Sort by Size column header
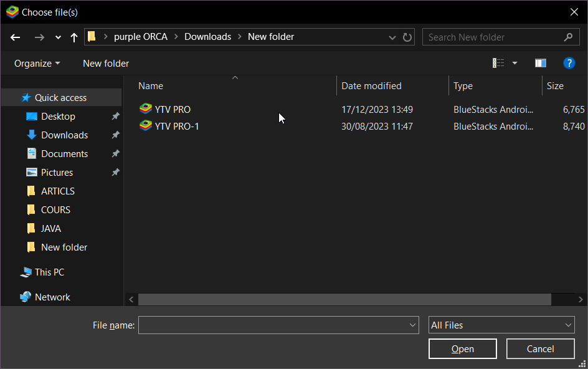 (x=555, y=86)
